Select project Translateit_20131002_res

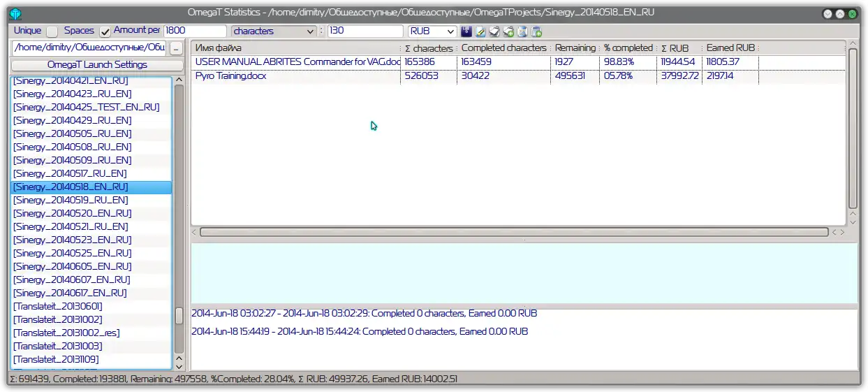point(91,333)
